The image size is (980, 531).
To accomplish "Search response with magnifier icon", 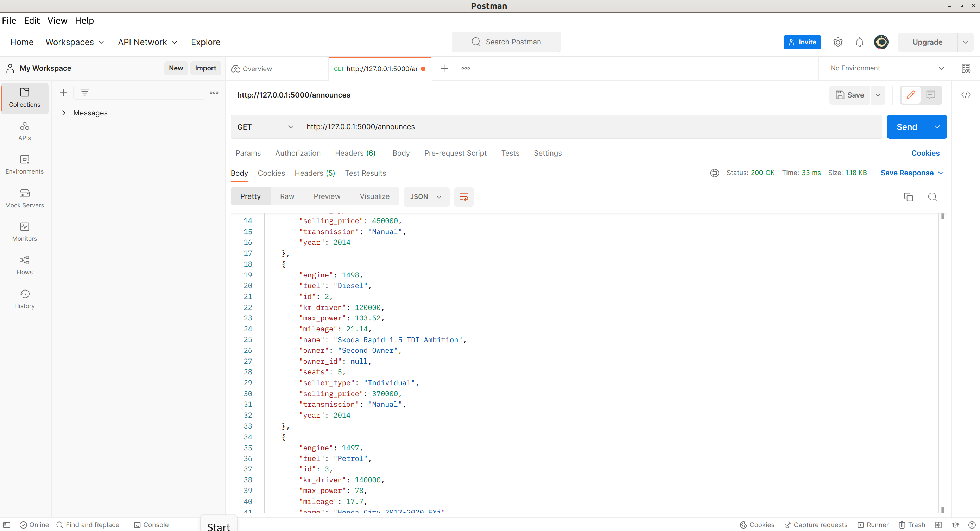I will point(932,197).
